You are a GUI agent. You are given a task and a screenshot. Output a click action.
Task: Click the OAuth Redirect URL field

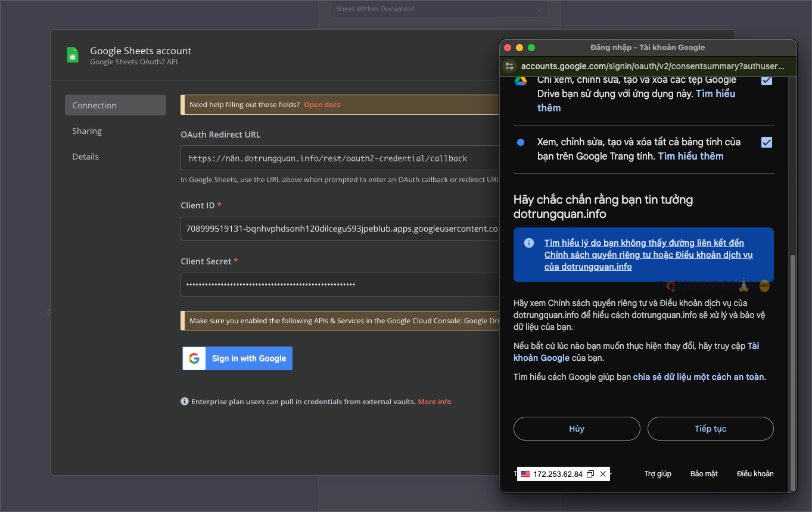coord(340,158)
